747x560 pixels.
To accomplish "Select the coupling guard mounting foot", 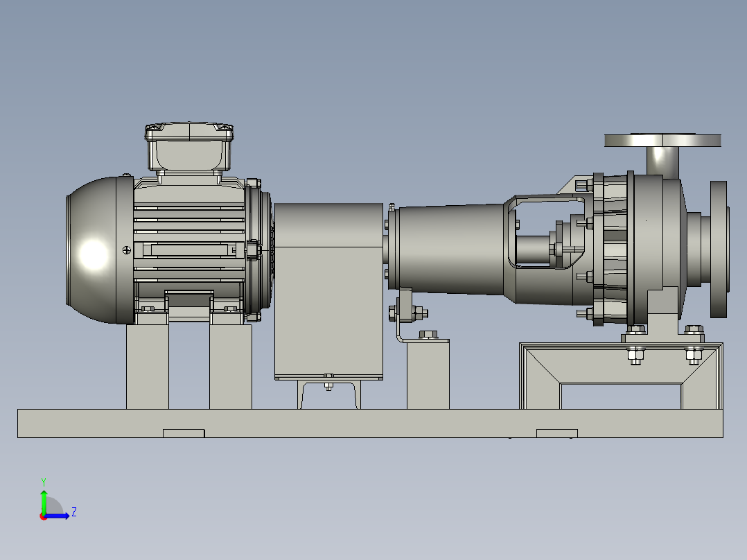I will (328, 394).
